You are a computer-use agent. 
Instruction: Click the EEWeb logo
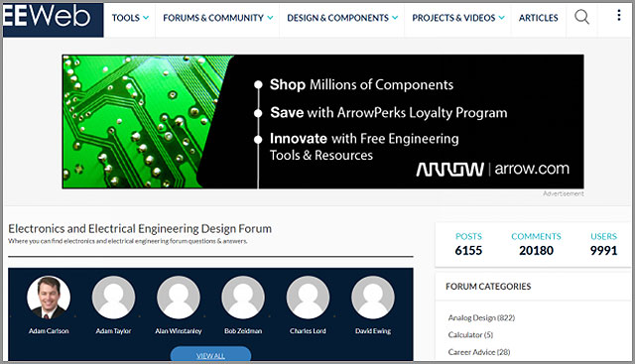[53, 20]
